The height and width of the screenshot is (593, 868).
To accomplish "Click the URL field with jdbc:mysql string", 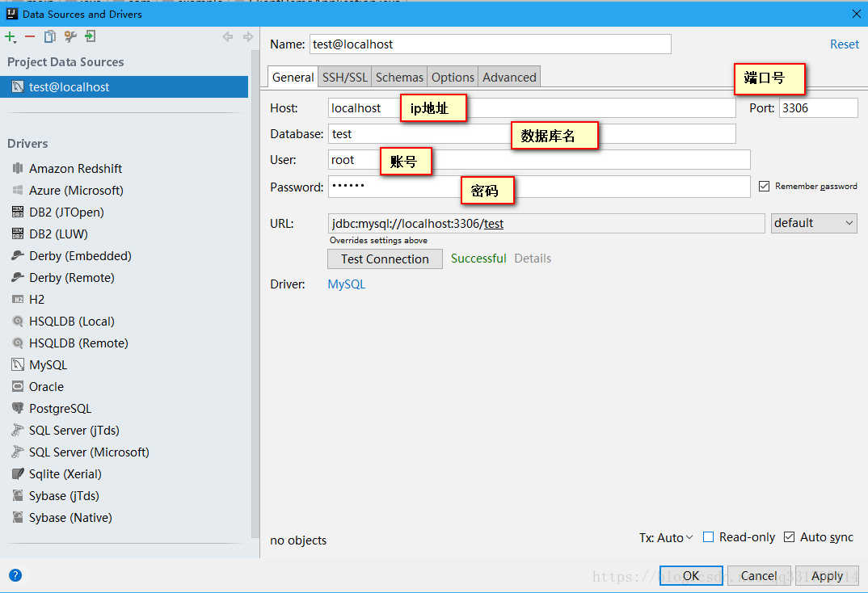I will (x=546, y=224).
